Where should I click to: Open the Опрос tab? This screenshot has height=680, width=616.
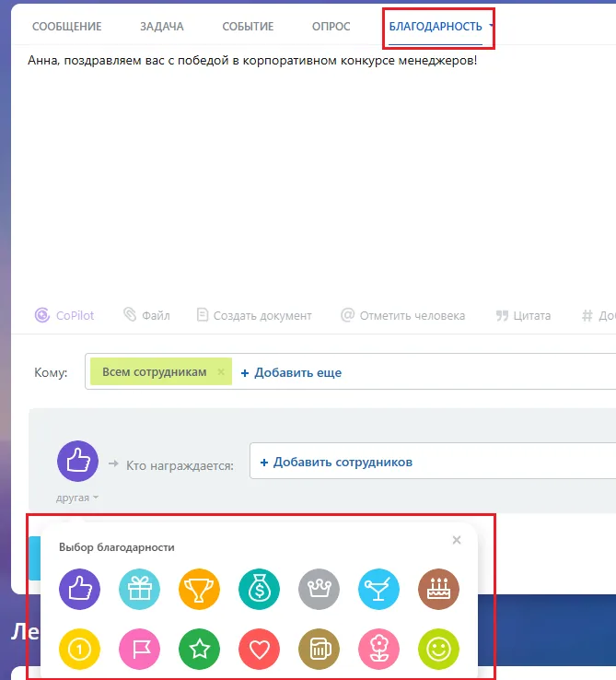tap(331, 27)
